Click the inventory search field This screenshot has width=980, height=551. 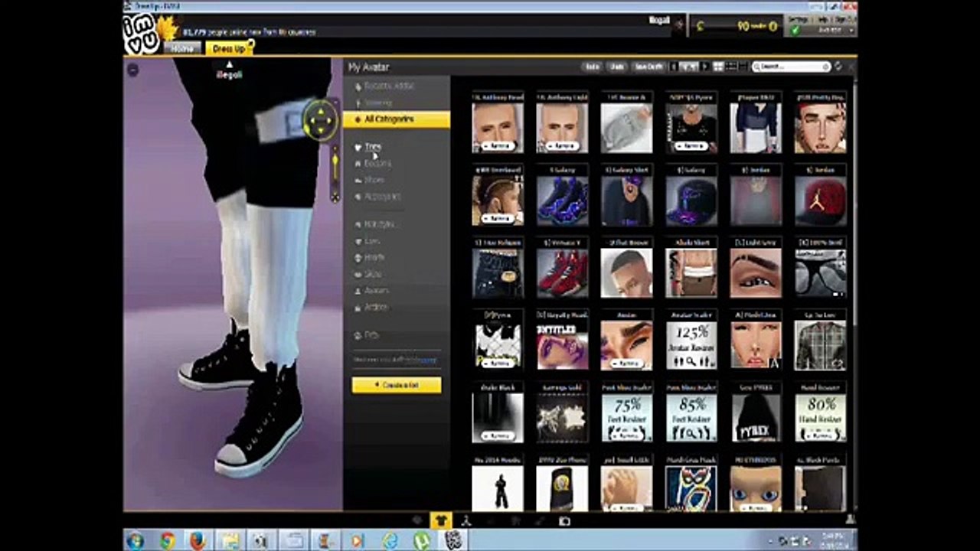click(792, 67)
